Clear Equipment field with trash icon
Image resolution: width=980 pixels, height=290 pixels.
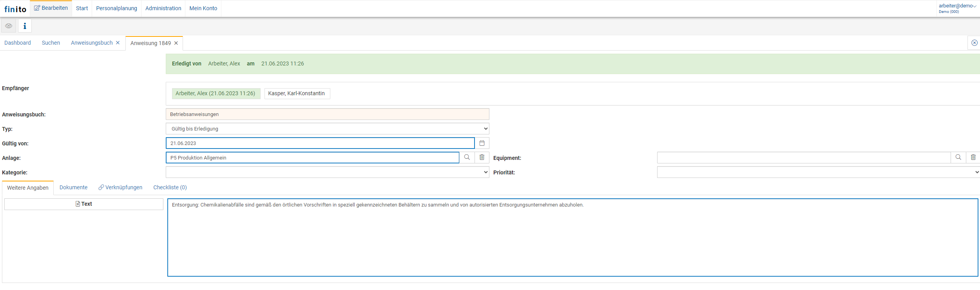pos(973,157)
